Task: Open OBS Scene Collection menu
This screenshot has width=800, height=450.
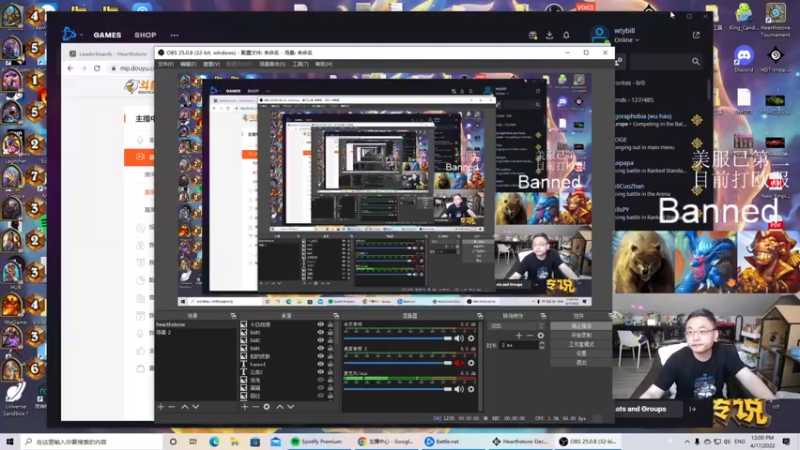Action: click(x=272, y=64)
